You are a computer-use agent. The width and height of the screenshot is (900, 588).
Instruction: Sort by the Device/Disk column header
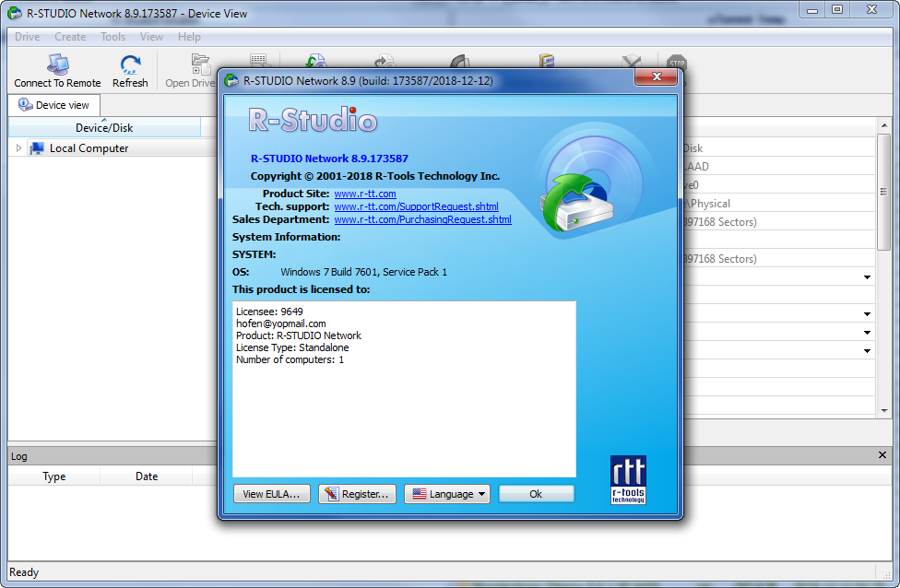(104, 127)
